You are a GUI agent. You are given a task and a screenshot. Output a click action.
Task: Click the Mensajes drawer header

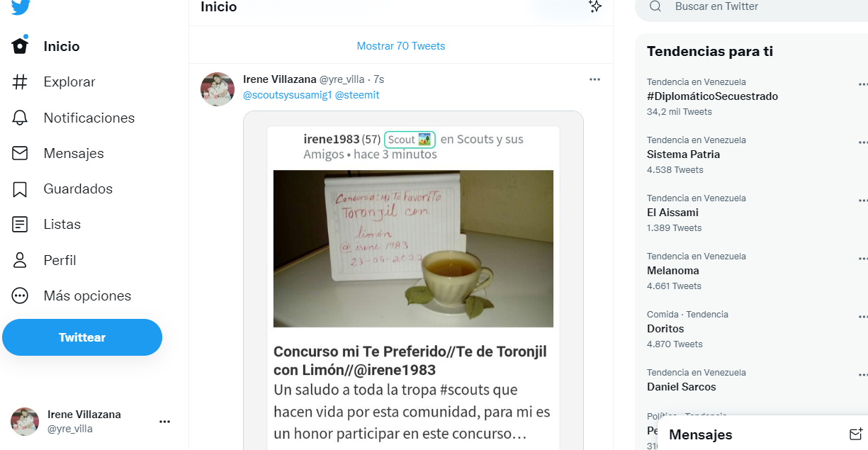point(762,434)
